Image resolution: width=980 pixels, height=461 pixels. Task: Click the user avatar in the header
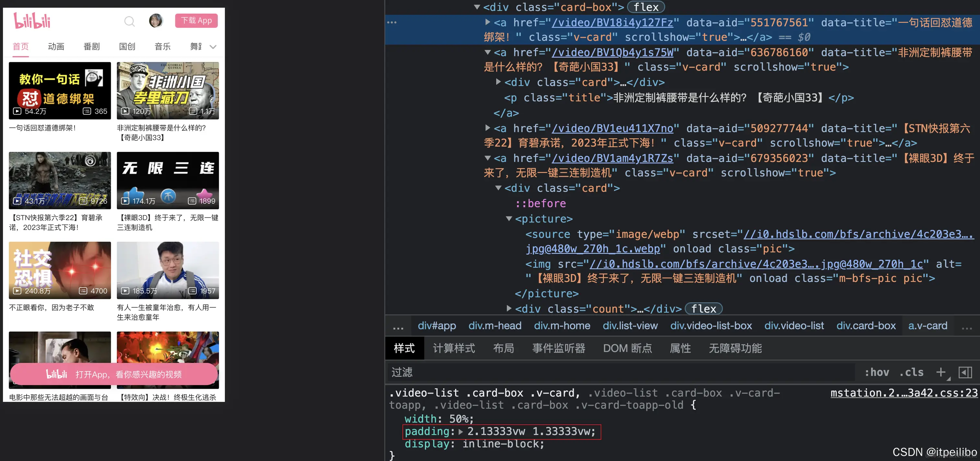pos(156,21)
